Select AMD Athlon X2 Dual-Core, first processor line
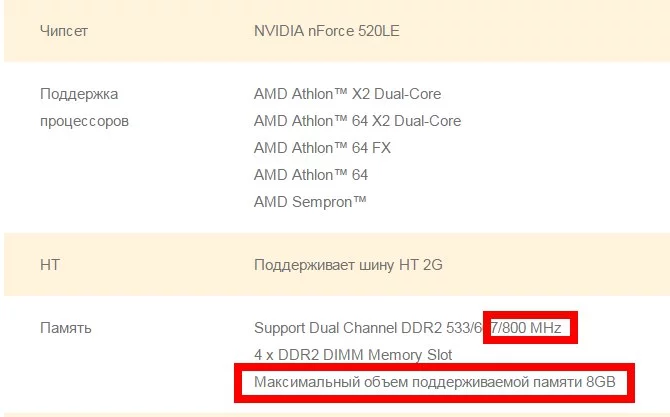Screen dimensions: 670x417 (x=347, y=94)
